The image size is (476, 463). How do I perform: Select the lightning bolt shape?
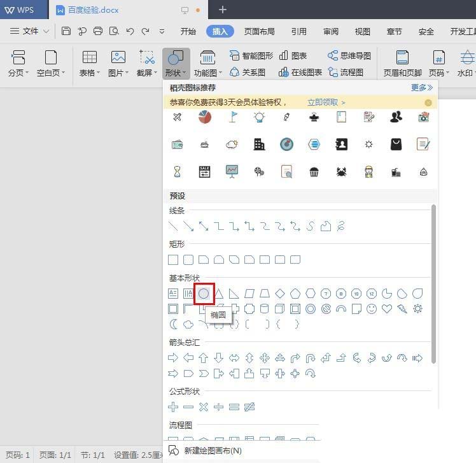point(402,309)
